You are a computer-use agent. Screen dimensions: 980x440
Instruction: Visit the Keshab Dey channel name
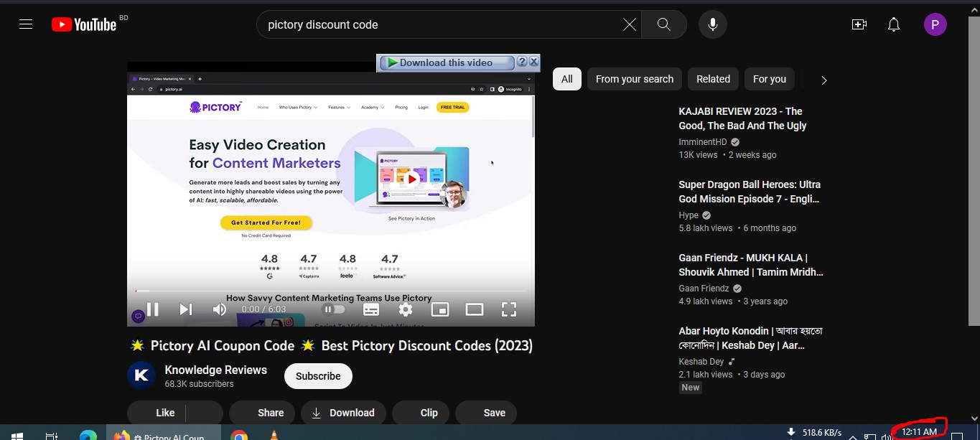click(x=701, y=362)
